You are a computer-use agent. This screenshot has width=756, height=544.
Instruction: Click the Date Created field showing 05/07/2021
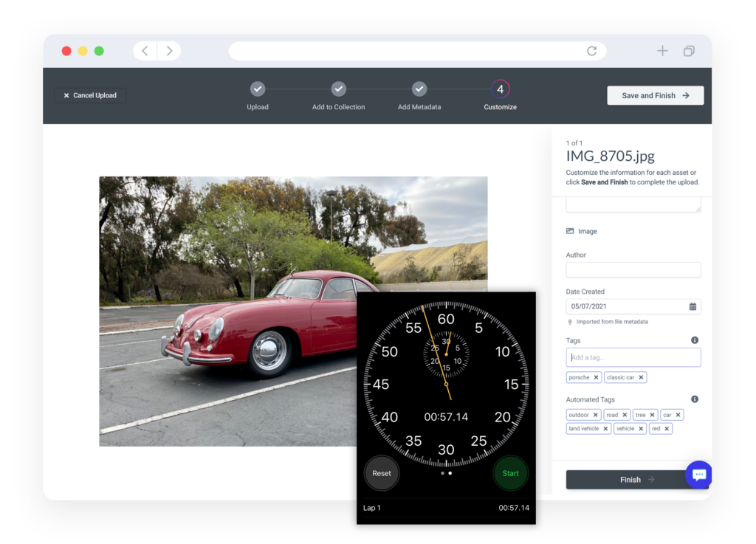click(x=633, y=306)
